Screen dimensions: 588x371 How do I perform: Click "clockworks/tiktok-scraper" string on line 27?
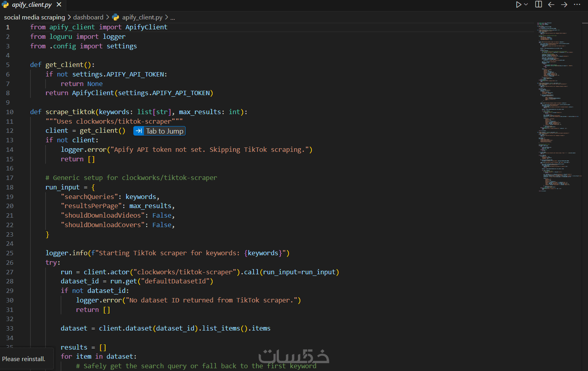coord(184,272)
